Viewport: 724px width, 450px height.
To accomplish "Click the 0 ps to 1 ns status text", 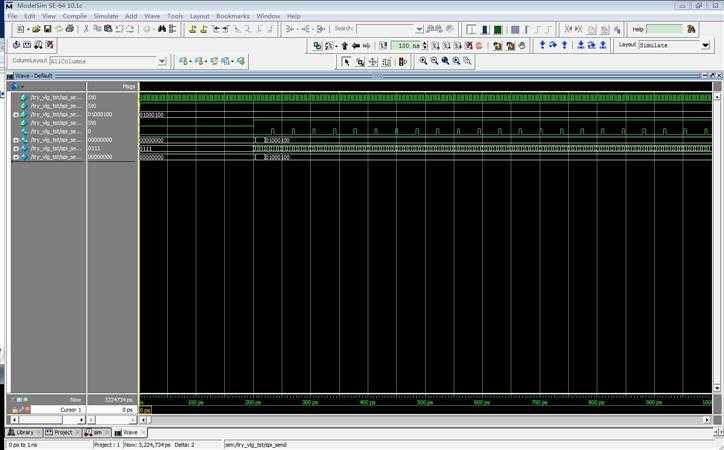I will (23, 444).
